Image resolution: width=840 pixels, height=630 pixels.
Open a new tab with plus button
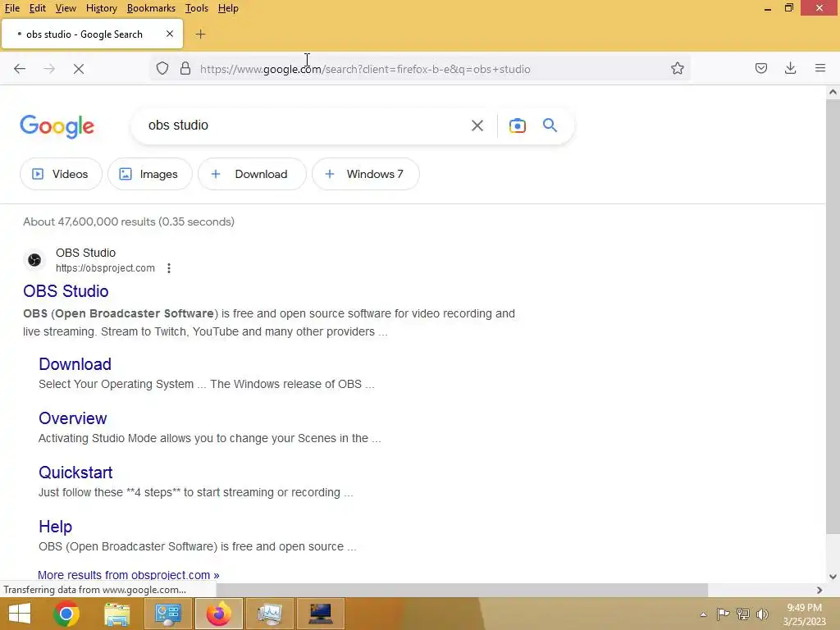tap(200, 34)
